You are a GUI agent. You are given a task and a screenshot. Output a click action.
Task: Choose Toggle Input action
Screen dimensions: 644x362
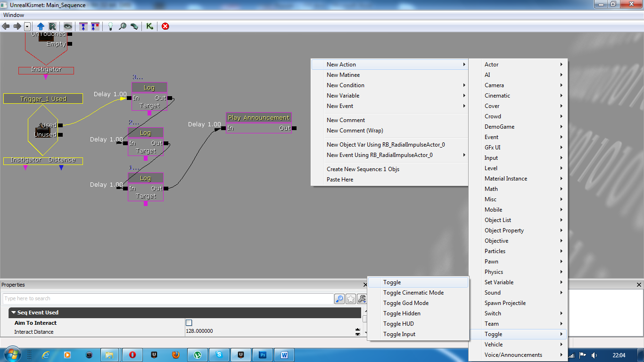coord(418,334)
